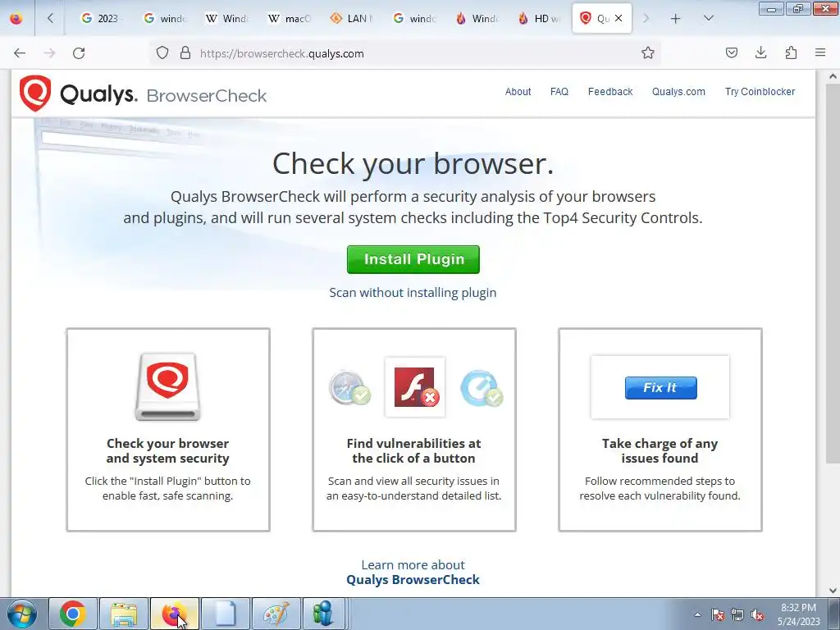Open the blank document taskbar item
840x630 pixels.
(x=226, y=614)
